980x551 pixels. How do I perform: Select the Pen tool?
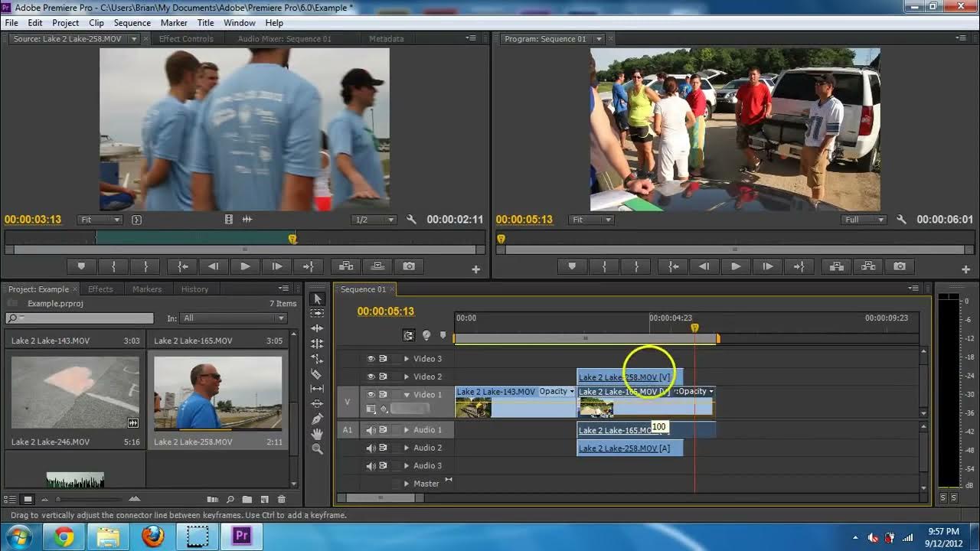point(318,419)
